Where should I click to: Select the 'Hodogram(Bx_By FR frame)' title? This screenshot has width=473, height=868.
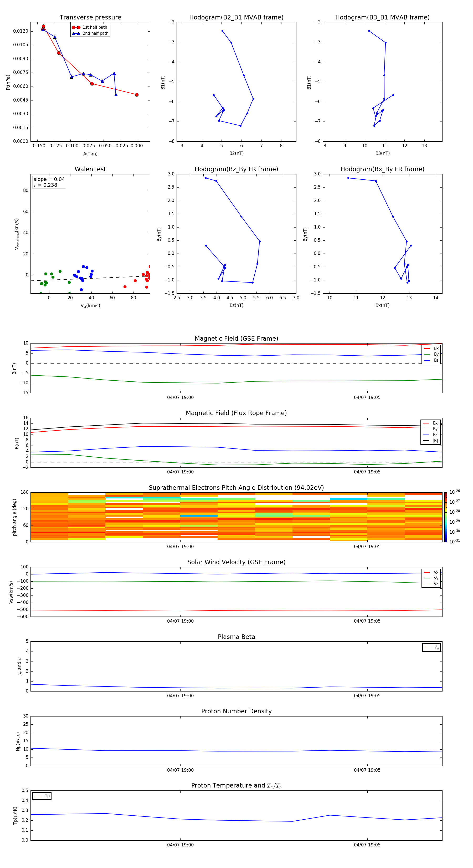pyautogui.click(x=382, y=169)
